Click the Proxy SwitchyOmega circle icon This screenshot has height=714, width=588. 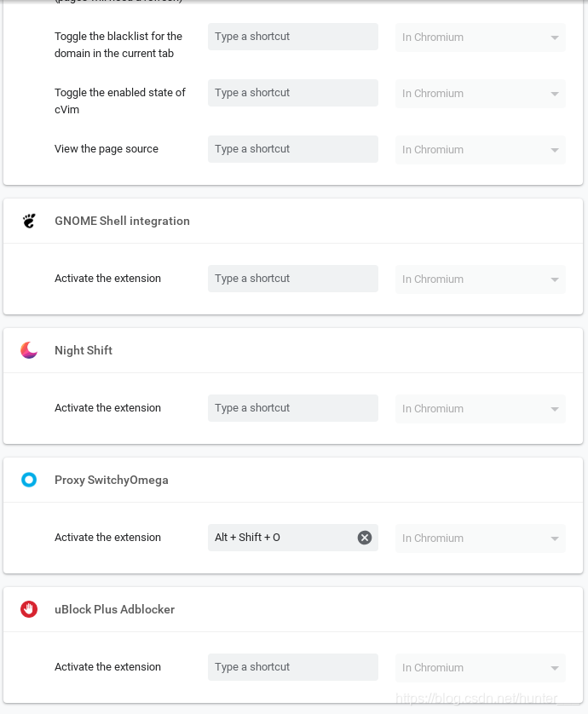tap(29, 480)
